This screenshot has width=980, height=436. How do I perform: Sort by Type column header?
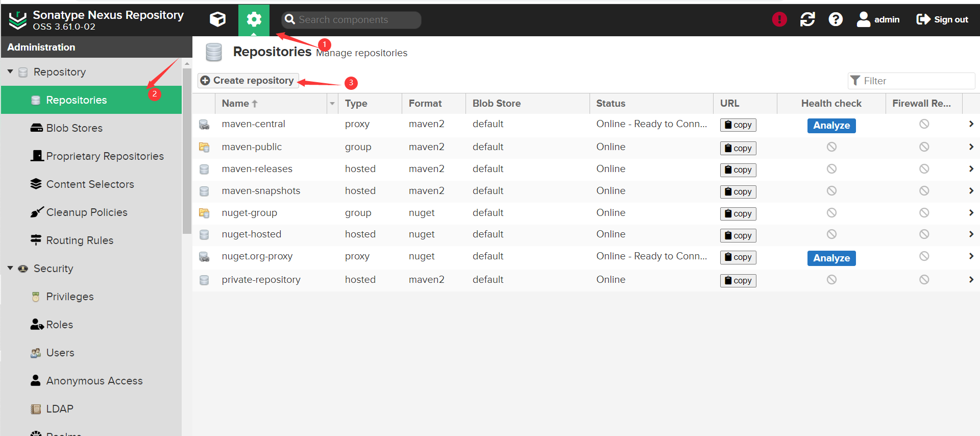coord(370,104)
